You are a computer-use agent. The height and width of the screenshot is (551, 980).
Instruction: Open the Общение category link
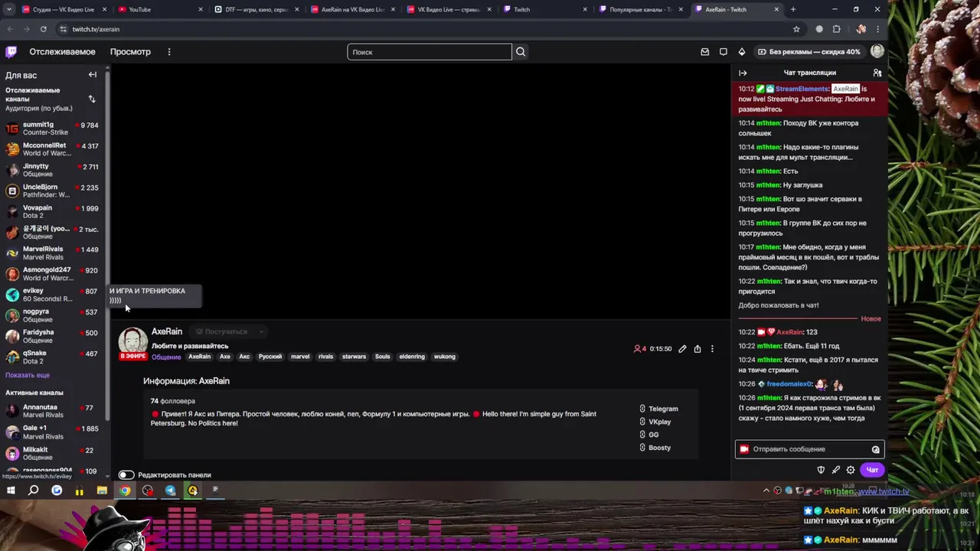point(166,357)
